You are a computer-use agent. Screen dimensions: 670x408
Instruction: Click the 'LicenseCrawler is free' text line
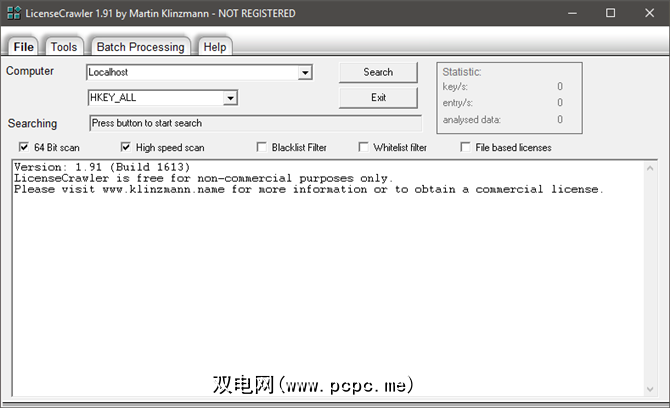pyautogui.click(x=203, y=178)
